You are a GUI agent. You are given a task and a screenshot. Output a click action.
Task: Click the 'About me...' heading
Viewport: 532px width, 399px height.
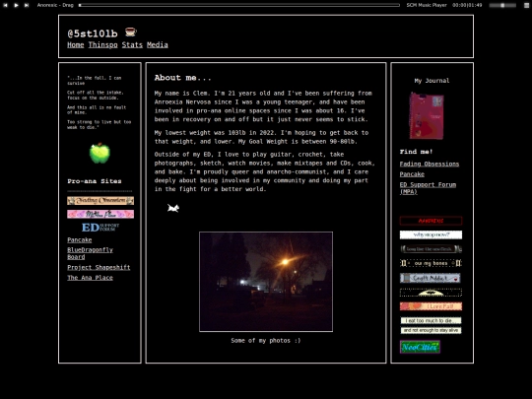182,78
